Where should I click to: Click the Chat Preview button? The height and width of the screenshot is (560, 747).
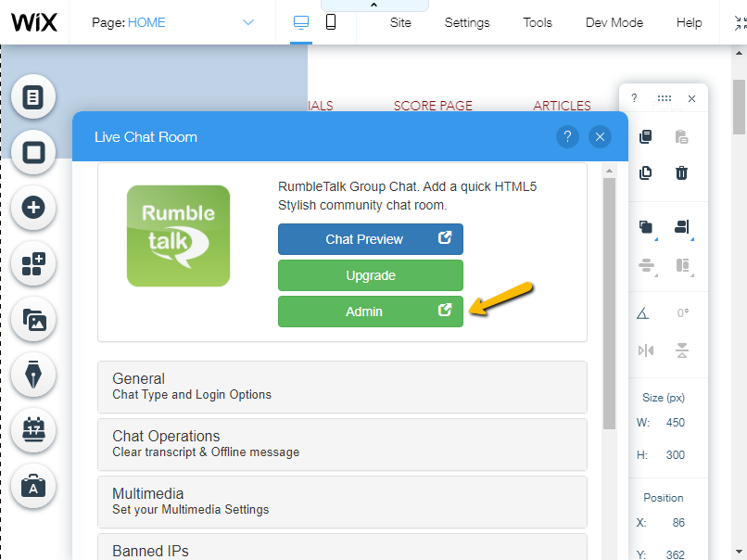(x=370, y=239)
